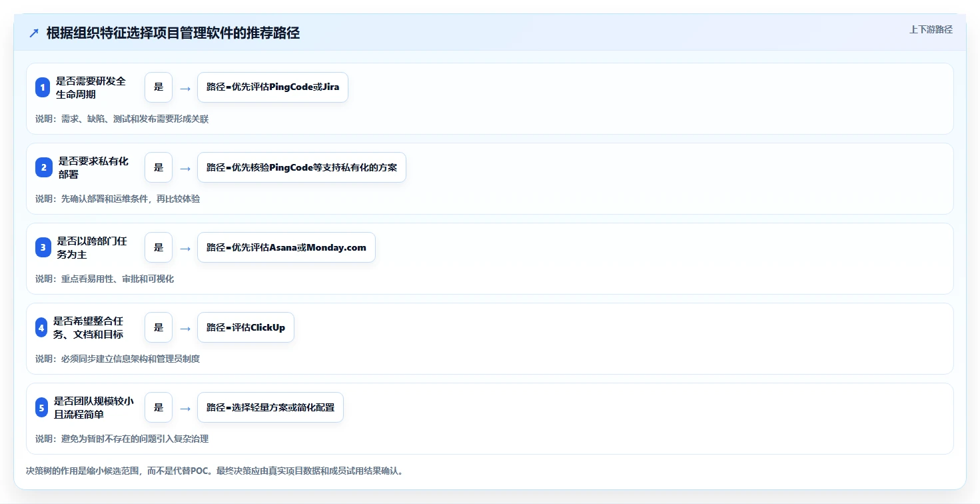Open the path box 优先评估PingCode或Jira
The width and height of the screenshot is (980, 504).
tap(273, 87)
